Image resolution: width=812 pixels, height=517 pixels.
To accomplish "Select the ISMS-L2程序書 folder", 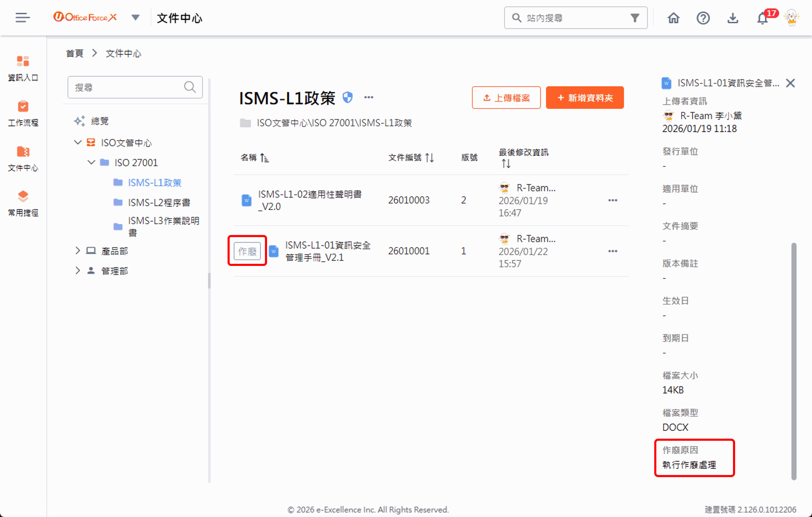I will [x=159, y=203].
